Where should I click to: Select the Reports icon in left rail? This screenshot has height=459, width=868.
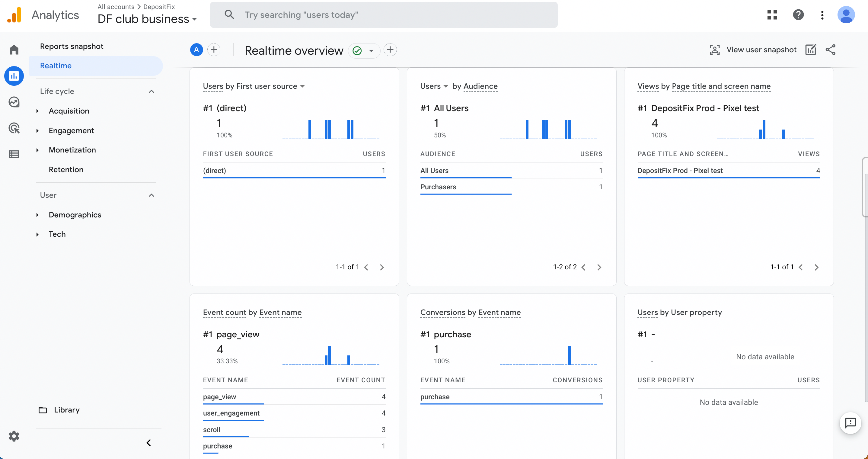click(14, 76)
